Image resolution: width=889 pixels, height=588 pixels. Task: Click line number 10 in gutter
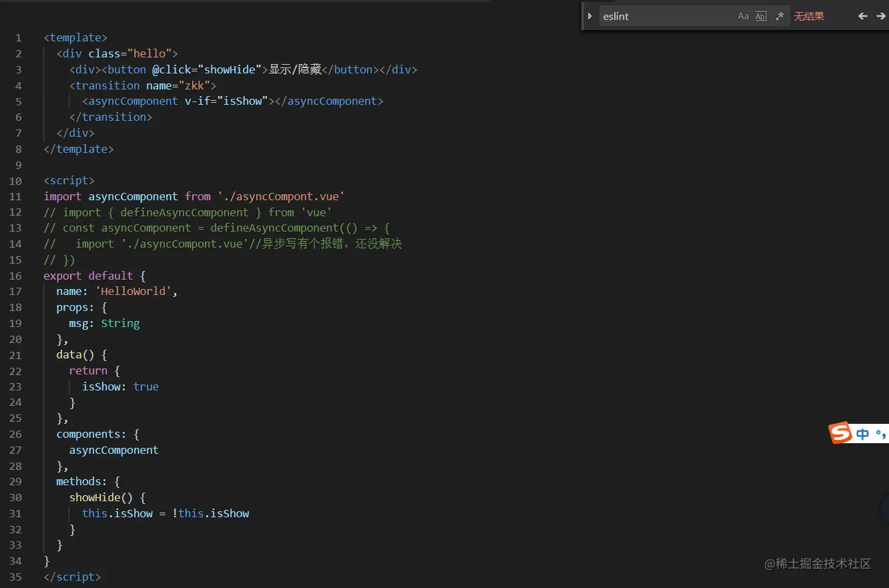(x=16, y=181)
